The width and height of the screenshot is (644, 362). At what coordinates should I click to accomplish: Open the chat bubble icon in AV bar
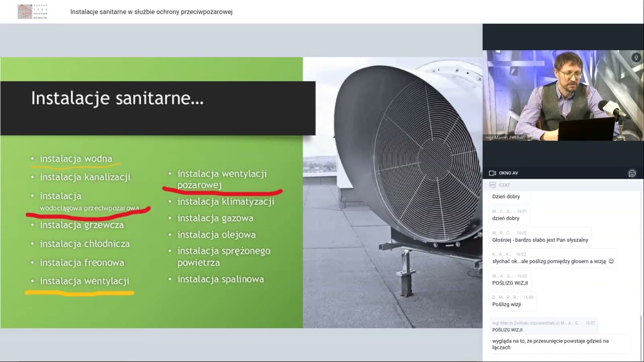pos(632,173)
